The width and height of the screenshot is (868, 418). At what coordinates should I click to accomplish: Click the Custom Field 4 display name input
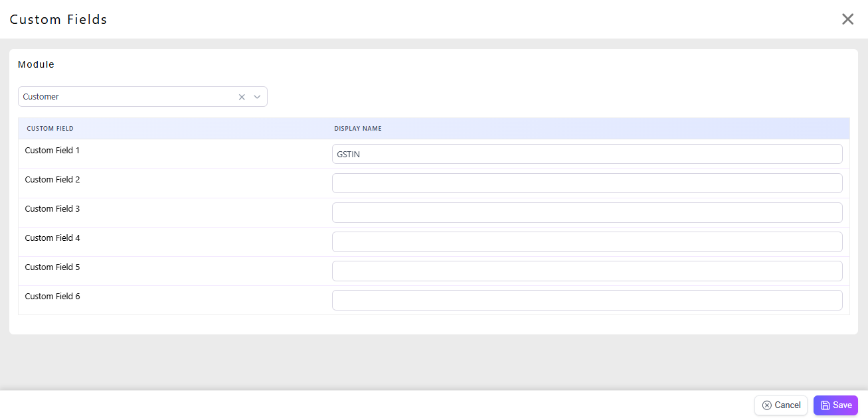[586, 242]
